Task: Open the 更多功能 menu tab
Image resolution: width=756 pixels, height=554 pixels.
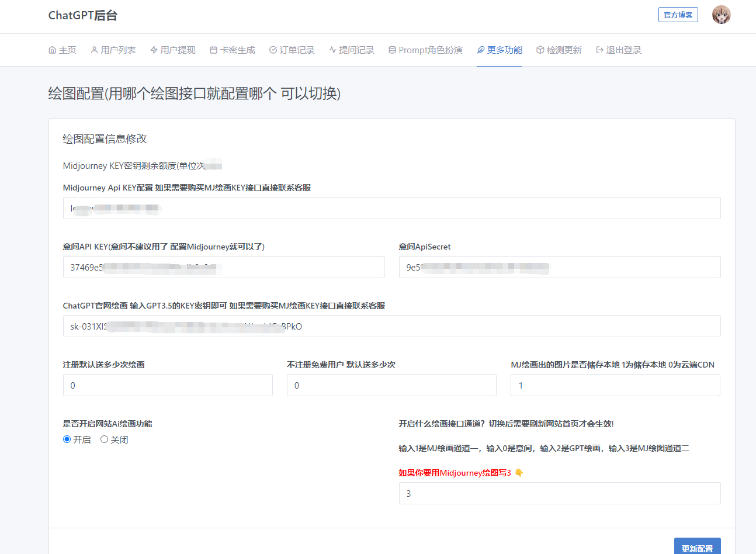Action: point(500,50)
